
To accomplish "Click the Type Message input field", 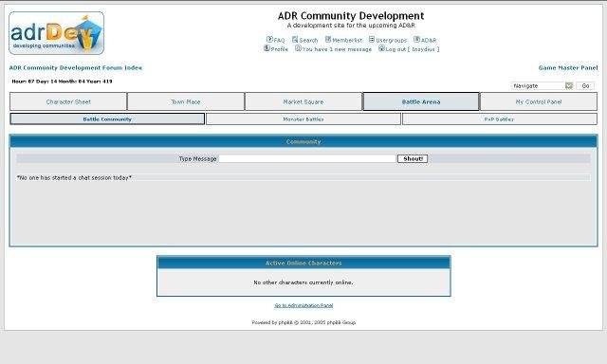I will pyautogui.click(x=307, y=158).
